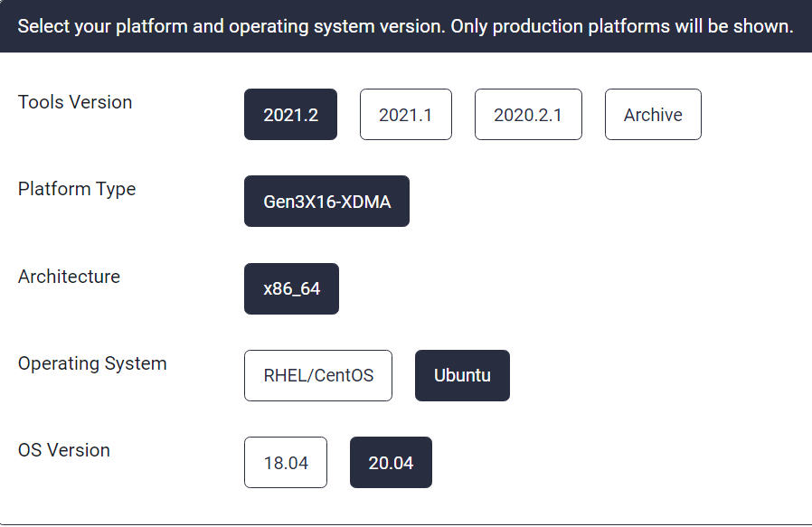The image size is (812, 527).
Task: Click the Tools Version label
Action: click(x=75, y=102)
